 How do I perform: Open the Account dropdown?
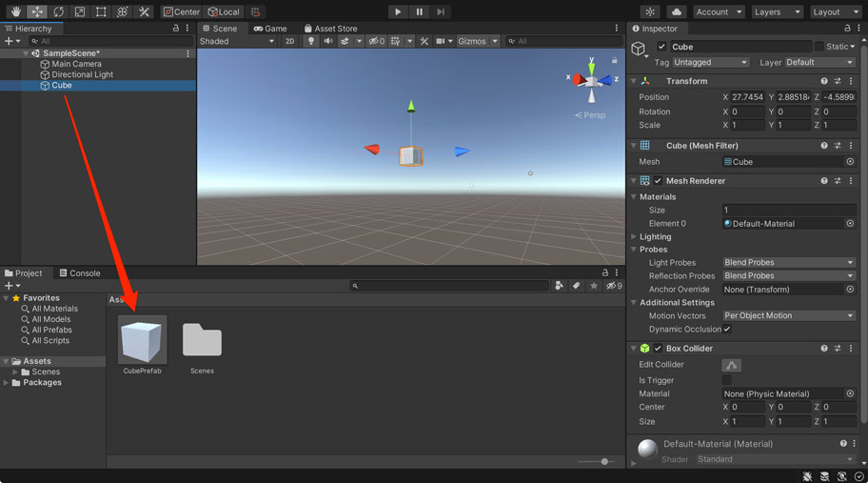[719, 11]
